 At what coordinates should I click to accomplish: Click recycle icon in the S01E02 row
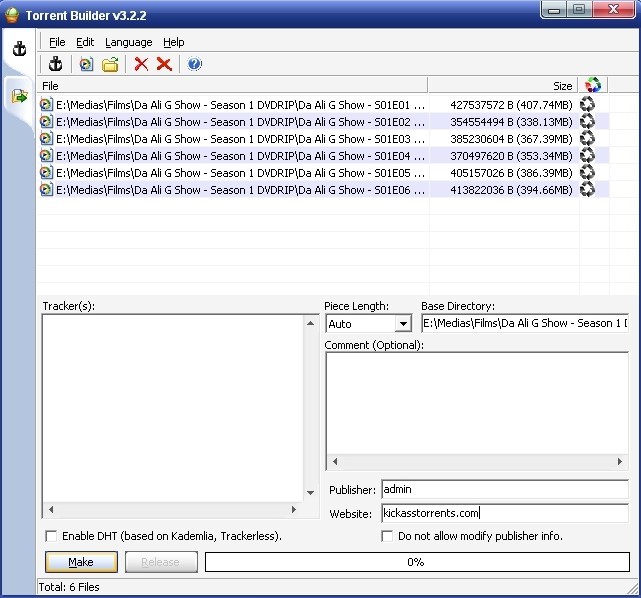point(587,121)
